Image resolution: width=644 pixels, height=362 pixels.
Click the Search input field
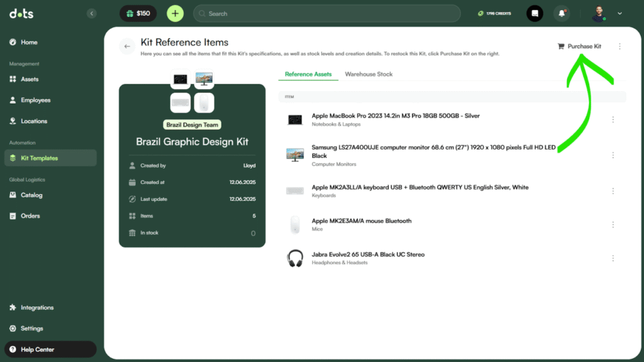[x=327, y=13]
